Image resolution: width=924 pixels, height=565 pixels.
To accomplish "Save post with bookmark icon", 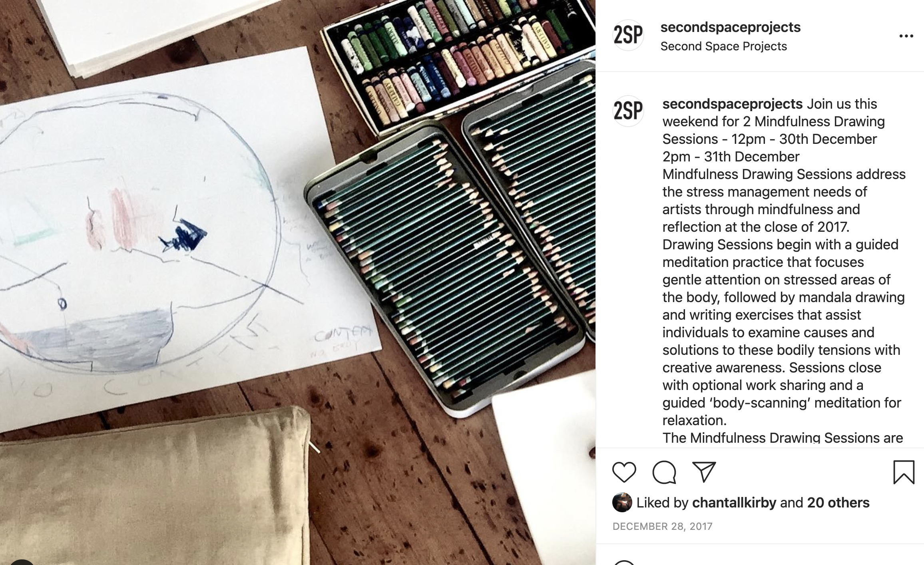I will tap(904, 472).
